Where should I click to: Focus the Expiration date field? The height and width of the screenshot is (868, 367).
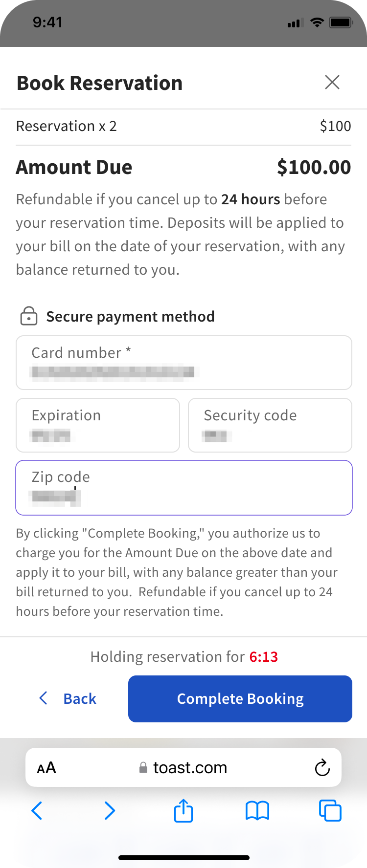(98, 425)
